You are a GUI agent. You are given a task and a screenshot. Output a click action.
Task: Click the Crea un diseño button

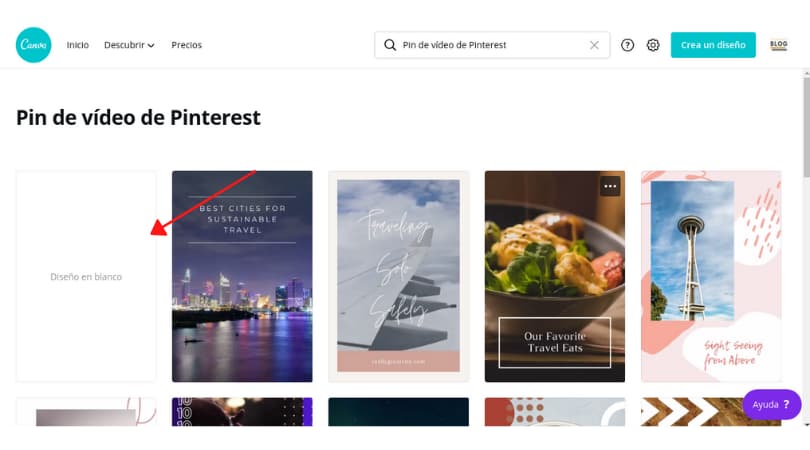pos(713,45)
